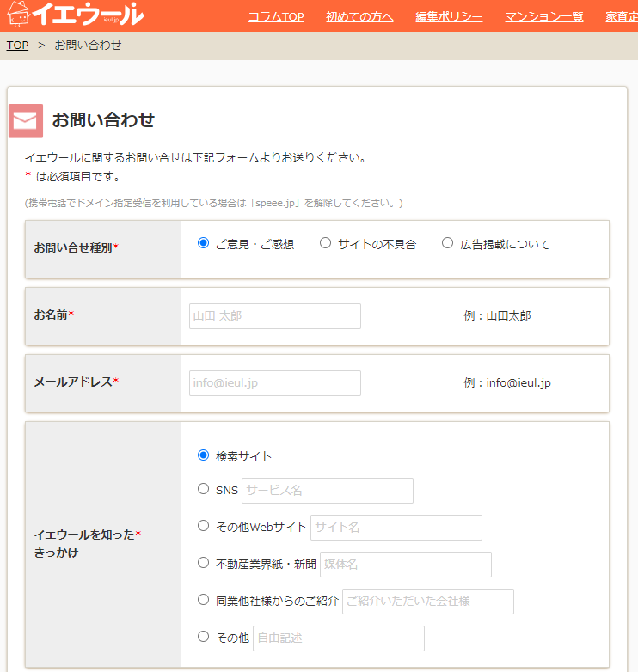Click the 例：info@ieul.jp example text

[507, 382]
